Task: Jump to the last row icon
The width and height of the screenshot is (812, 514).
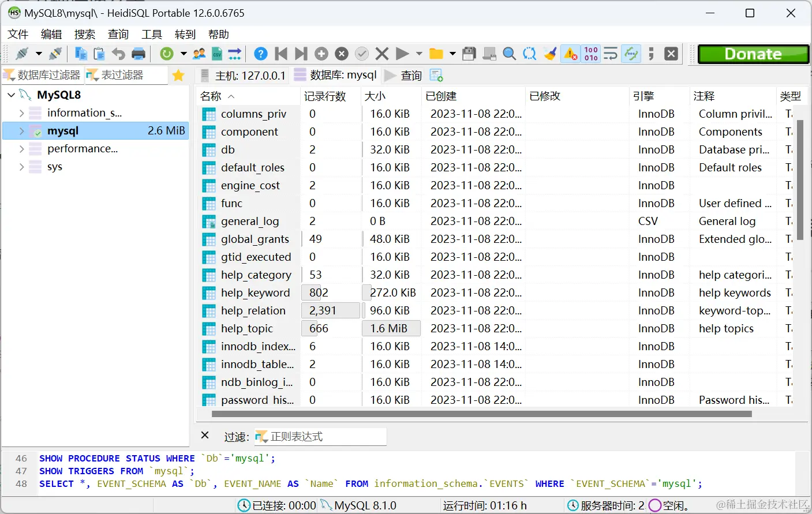Action: [301, 54]
